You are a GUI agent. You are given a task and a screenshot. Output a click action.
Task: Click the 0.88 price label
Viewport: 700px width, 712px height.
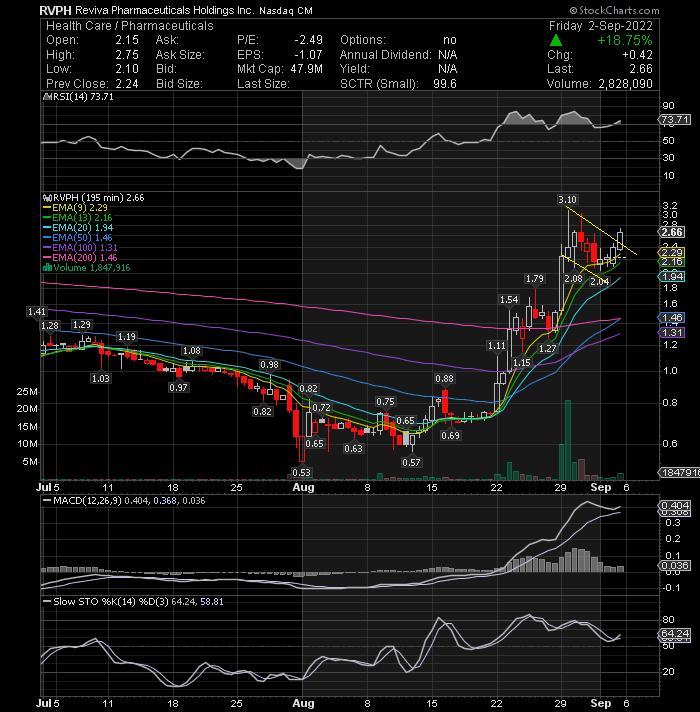(x=444, y=379)
